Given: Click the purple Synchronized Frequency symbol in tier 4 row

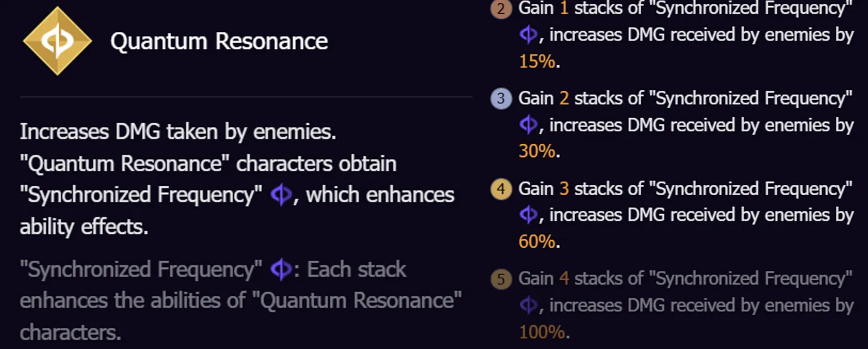Looking at the screenshot, I should pyautogui.click(x=528, y=215).
